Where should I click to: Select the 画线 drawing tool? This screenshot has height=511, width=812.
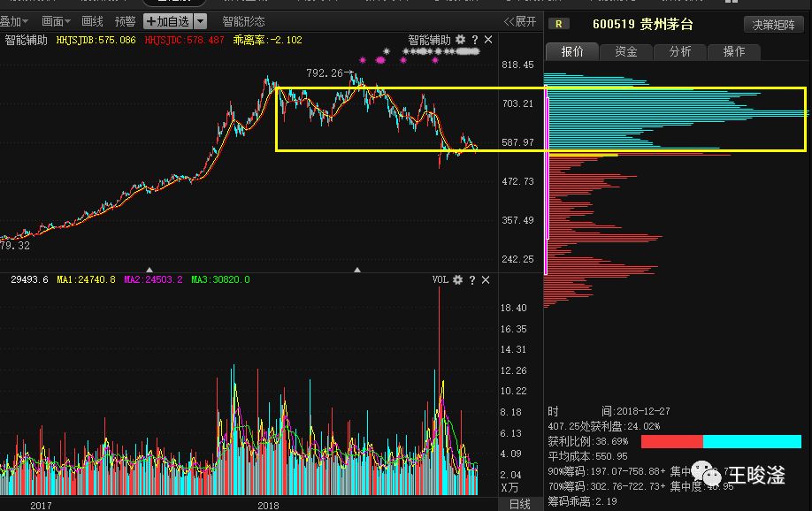92,22
